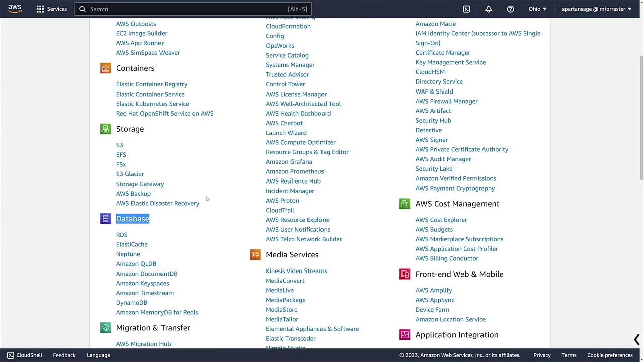Image resolution: width=644 pixels, height=362 pixels.
Task: Click the AWS logo home icon
Action: (x=15, y=9)
